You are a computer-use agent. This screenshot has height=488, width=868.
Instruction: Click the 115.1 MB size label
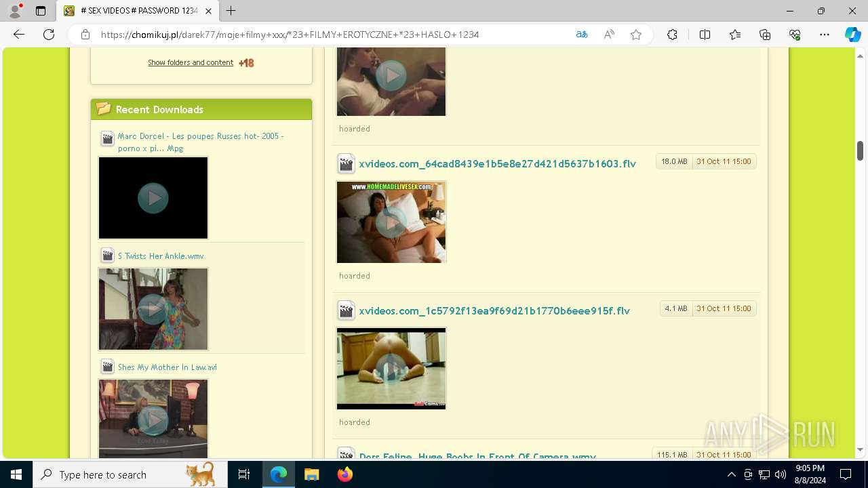pos(672,455)
